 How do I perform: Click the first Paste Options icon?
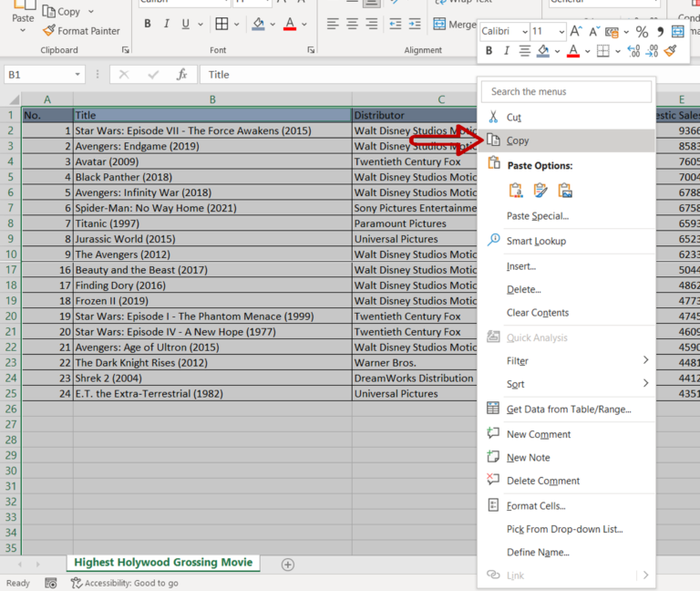point(516,191)
